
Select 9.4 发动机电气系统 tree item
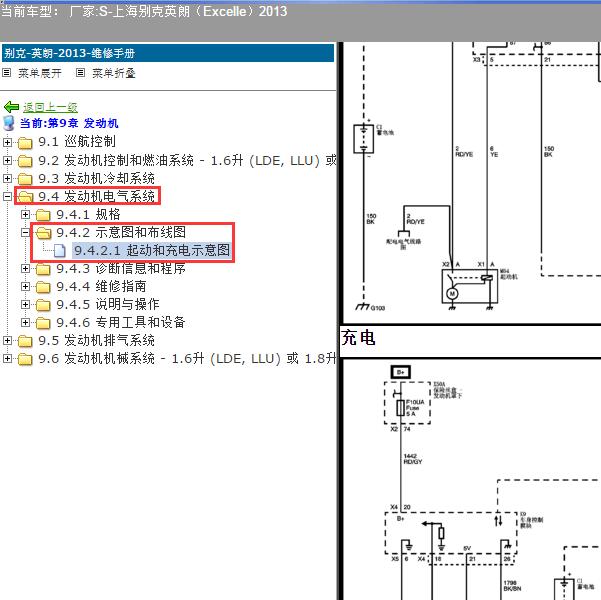pyautogui.click(x=96, y=196)
